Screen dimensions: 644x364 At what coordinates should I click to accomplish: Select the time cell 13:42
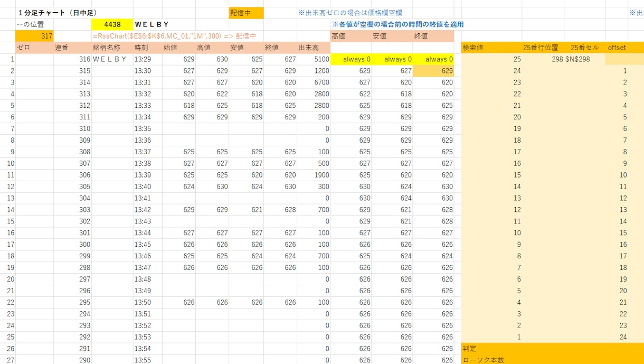tap(148, 210)
